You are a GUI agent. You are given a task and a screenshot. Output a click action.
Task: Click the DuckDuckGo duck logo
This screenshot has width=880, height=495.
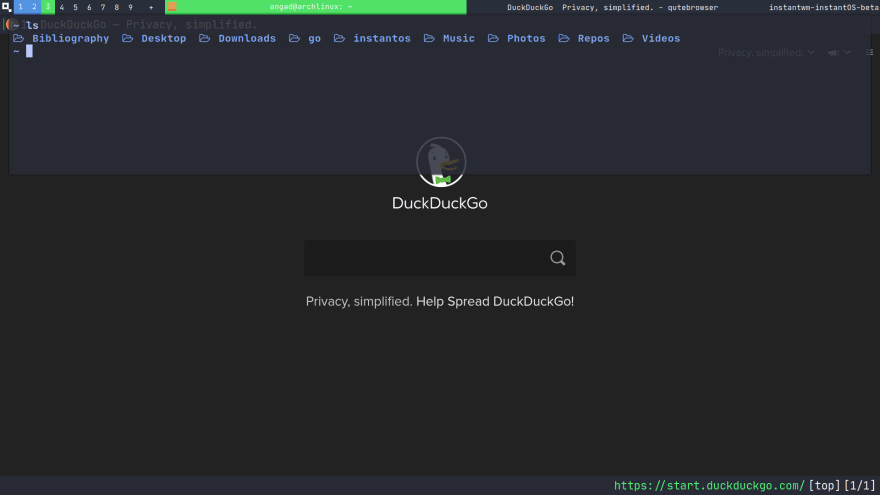click(x=441, y=162)
